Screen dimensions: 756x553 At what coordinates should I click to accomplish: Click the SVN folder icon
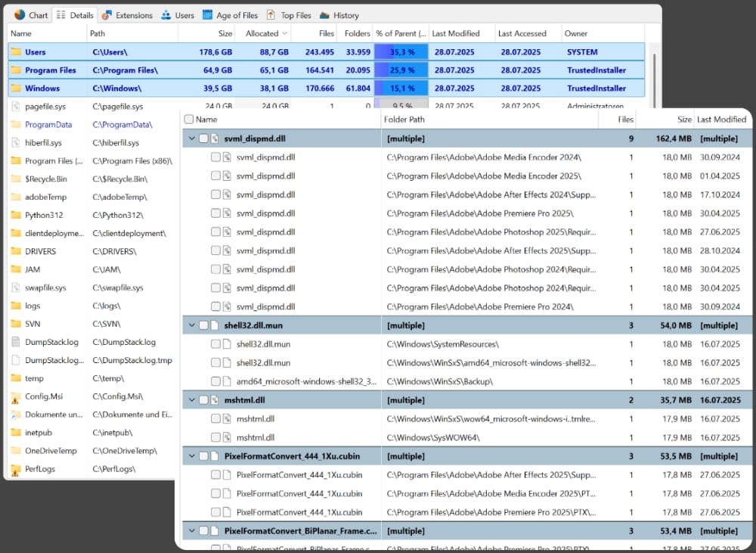(16, 324)
